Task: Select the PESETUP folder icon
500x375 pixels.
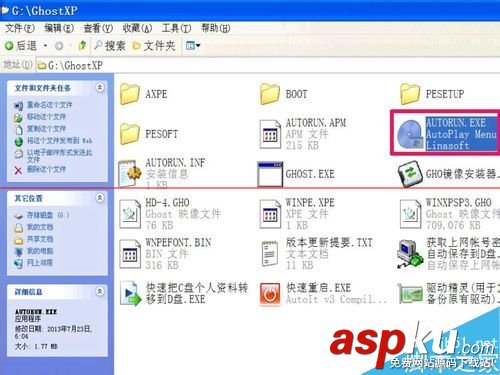Action: tap(410, 94)
